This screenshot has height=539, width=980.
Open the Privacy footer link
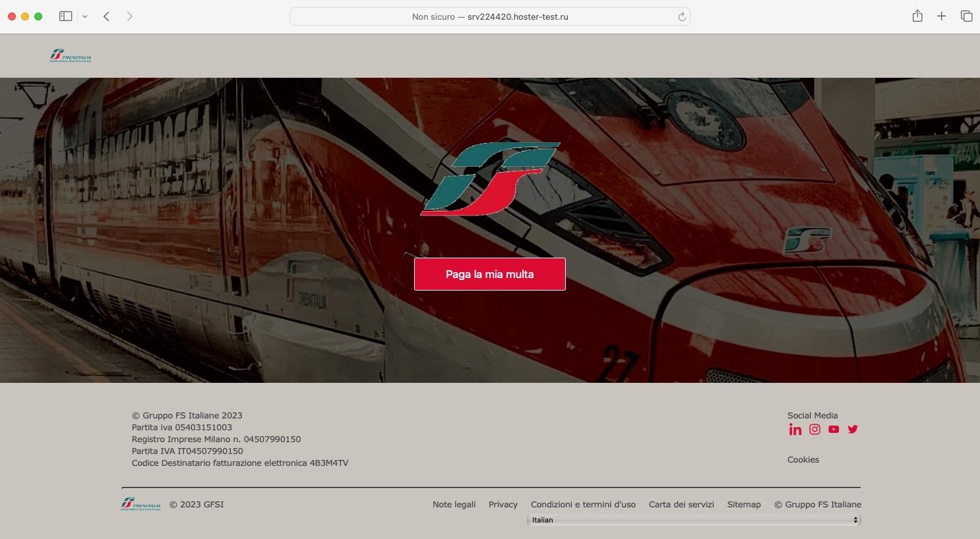coord(503,505)
